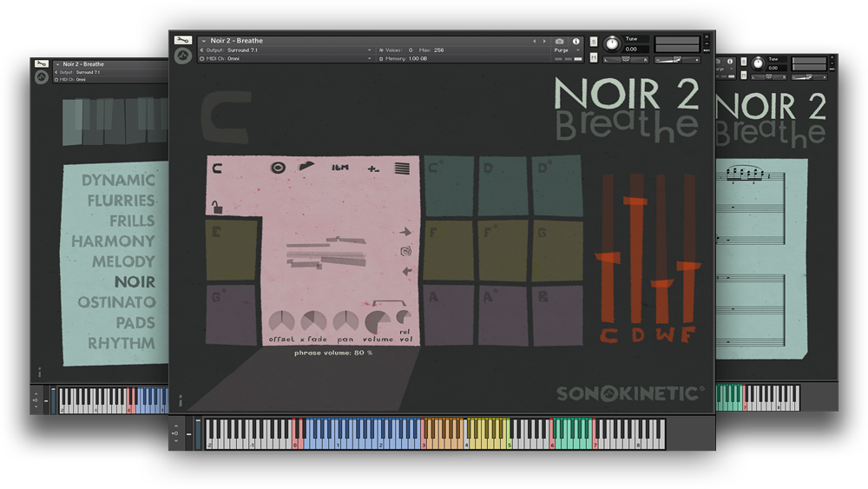Select the F phrase pad
The image size is (868, 489).
tap(449, 251)
